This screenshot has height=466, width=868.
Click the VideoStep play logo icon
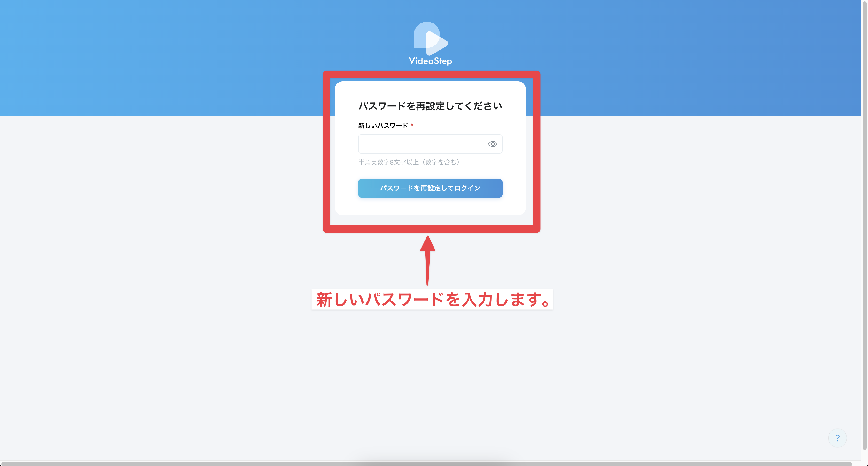pos(431,39)
